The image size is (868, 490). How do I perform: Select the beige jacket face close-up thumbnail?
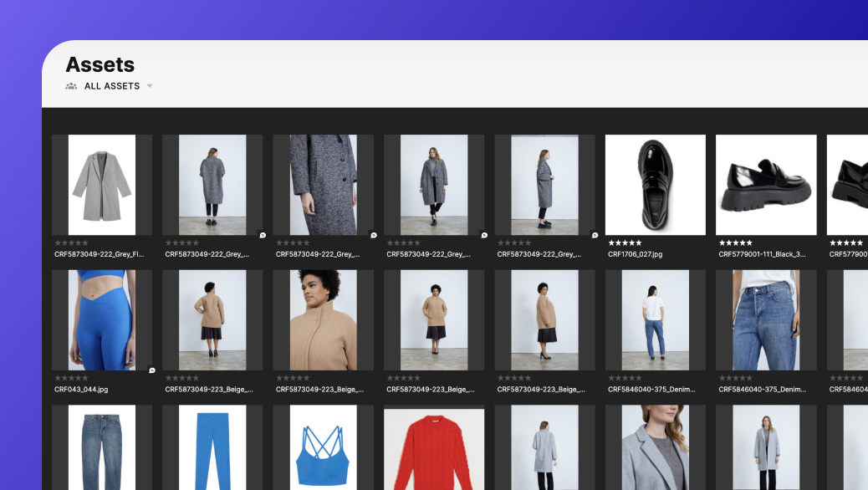tap(323, 319)
